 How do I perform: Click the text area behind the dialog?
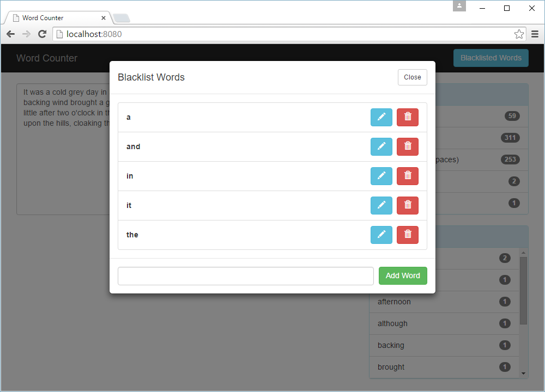click(63, 149)
